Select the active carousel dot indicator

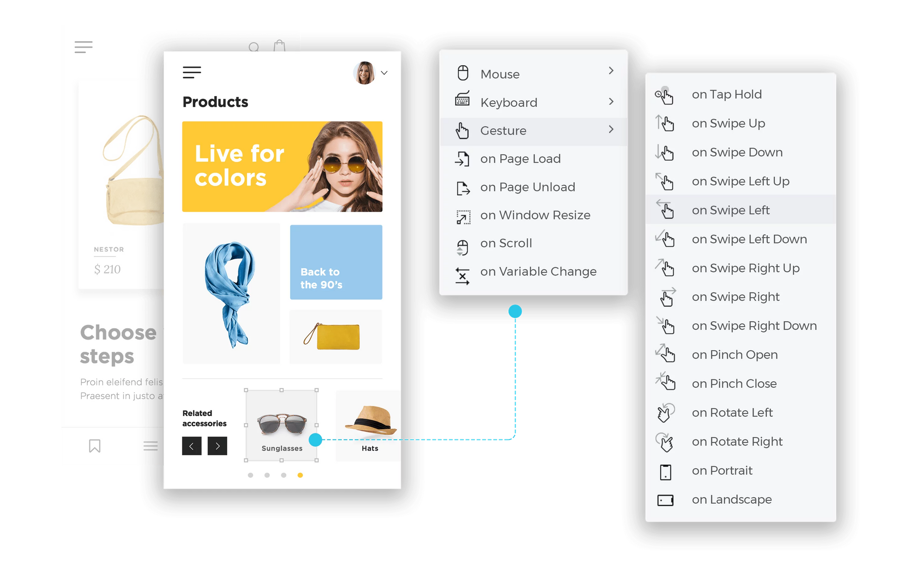click(x=299, y=475)
